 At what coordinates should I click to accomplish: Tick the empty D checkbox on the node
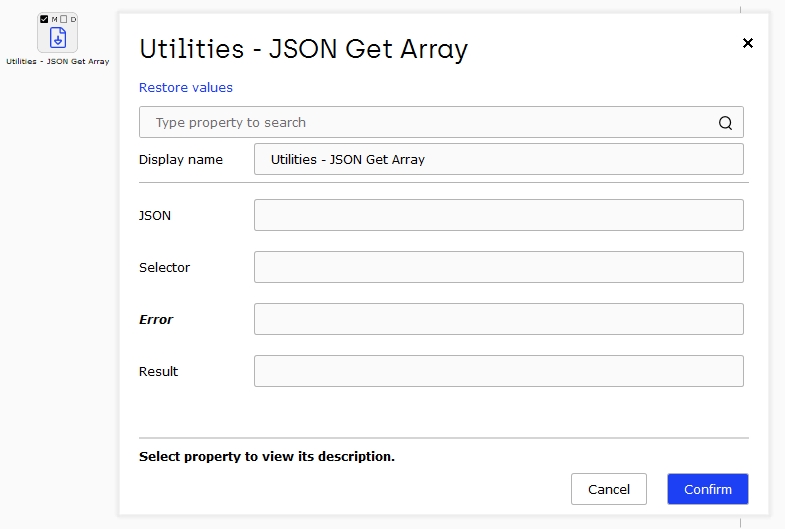click(64, 19)
